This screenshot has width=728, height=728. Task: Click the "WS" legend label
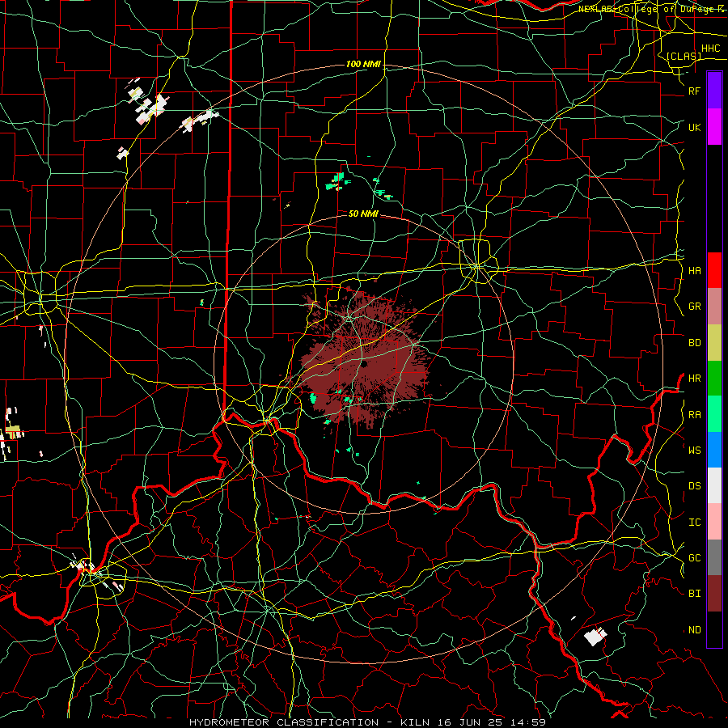pos(695,450)
